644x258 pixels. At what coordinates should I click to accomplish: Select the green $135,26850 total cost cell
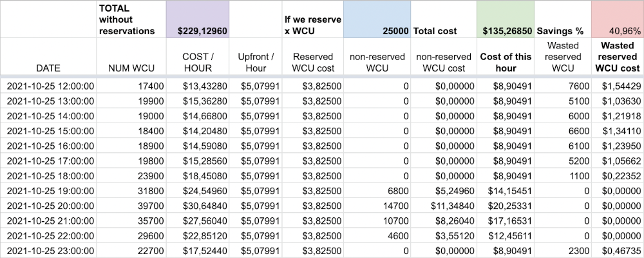[506, 19]
